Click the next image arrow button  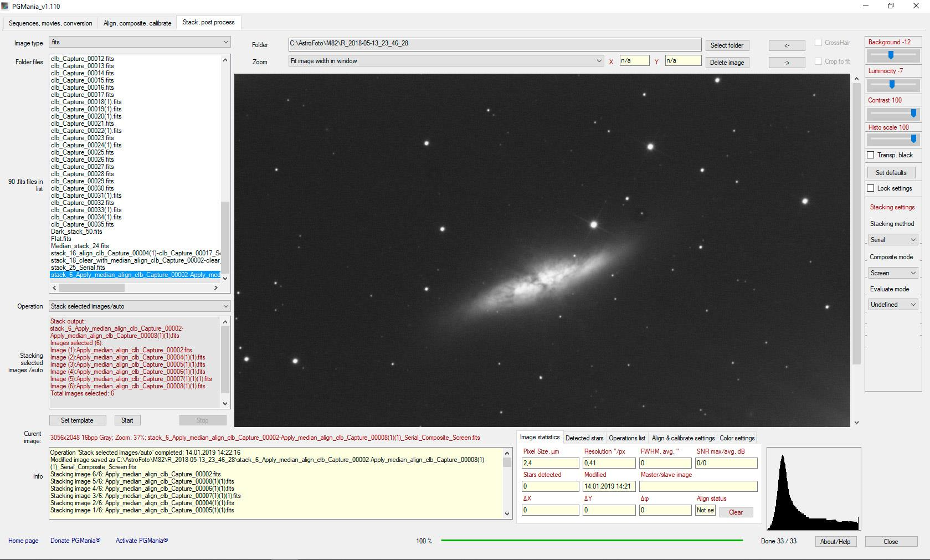point(787,63)
